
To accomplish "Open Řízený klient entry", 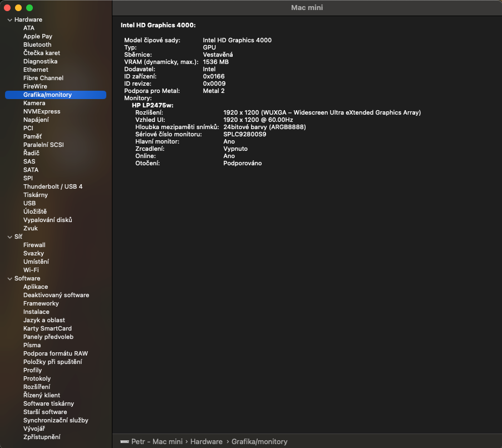I will click(42, 395).
